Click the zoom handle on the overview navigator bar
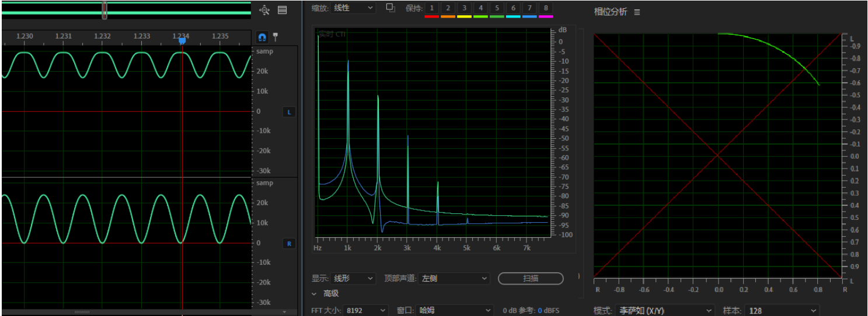Image resolution: width=868 pixels, height=316 pixels. point(104,10)
